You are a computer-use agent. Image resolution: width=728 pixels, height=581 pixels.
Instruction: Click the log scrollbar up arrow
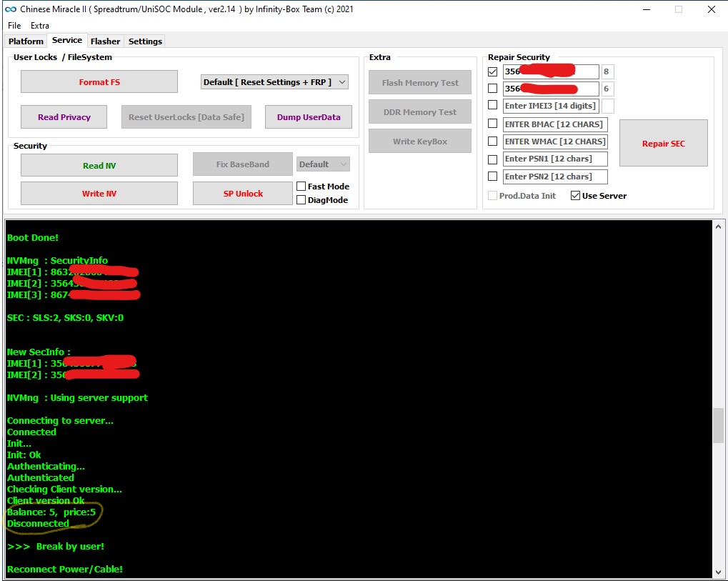pyautogui.click(x=718, y=227)
